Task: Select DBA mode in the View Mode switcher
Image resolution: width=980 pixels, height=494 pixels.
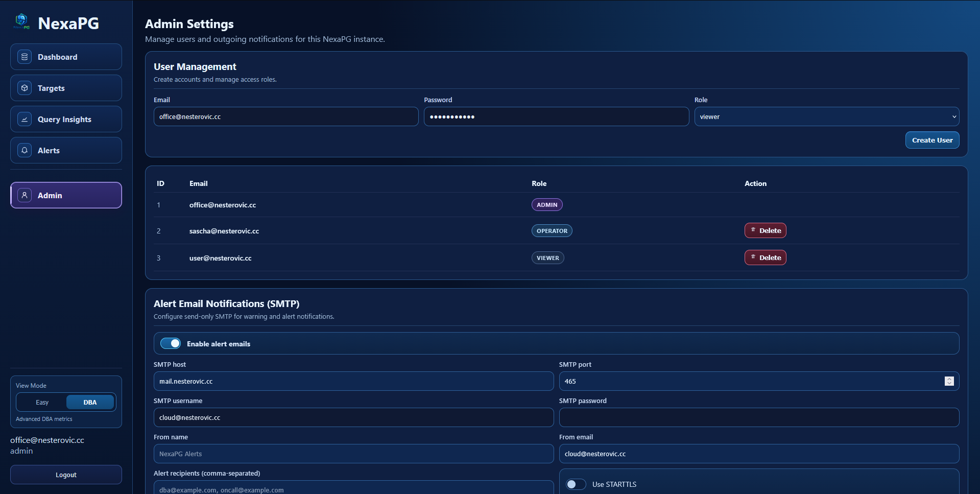Action: click(90, 402)
